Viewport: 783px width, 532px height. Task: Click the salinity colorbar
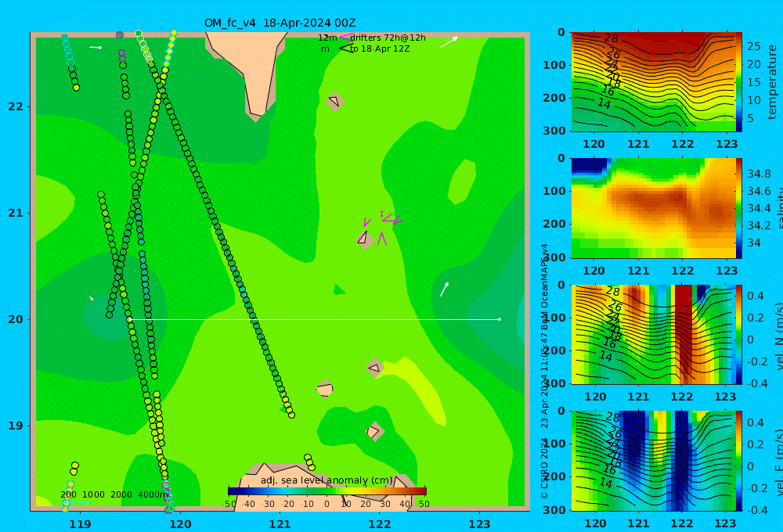click(738, 208)
